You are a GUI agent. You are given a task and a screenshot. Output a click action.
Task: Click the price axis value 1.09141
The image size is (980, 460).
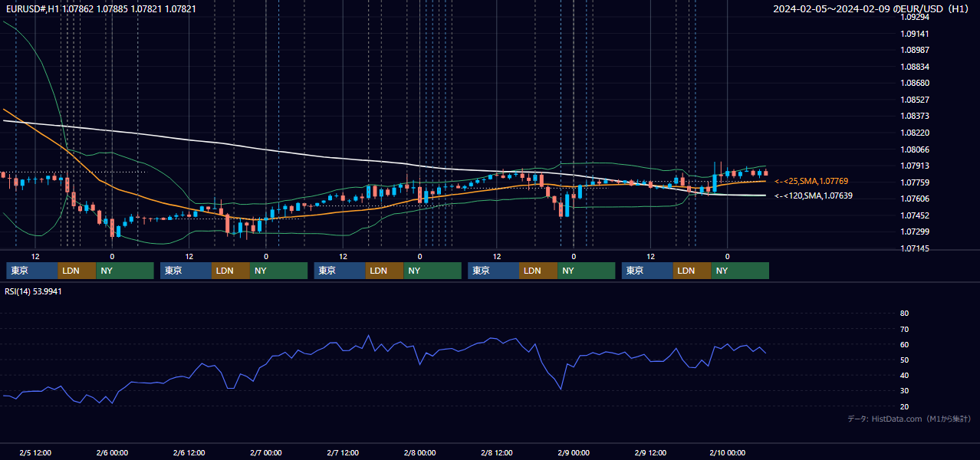(915, 34)
